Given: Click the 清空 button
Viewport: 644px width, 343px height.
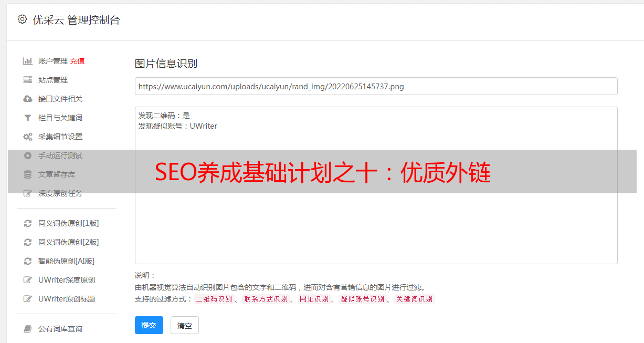Looking at the screenshot, I should click(185, 325).
